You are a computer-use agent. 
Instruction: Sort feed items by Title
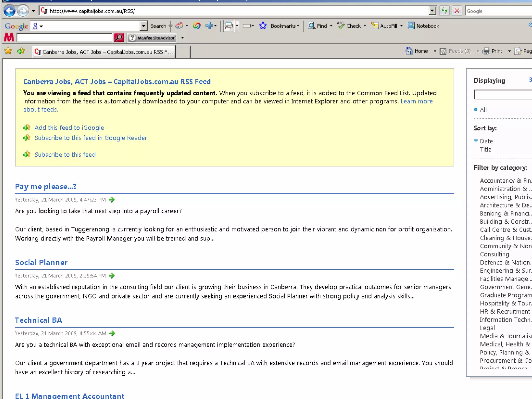point(486,150)
